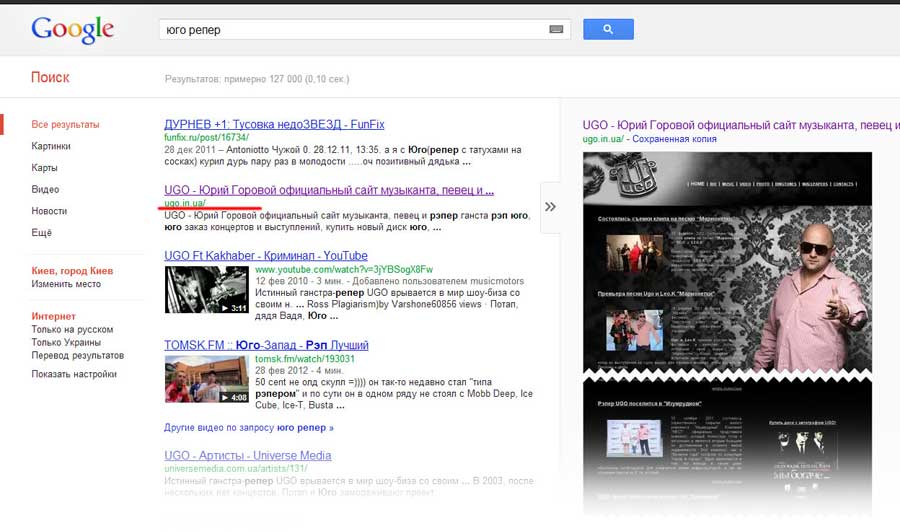Click the 'tomsk.fm/watch/193031' green URL
The image size is (900, 531).
pyautogui.click(x=305, y=359)
